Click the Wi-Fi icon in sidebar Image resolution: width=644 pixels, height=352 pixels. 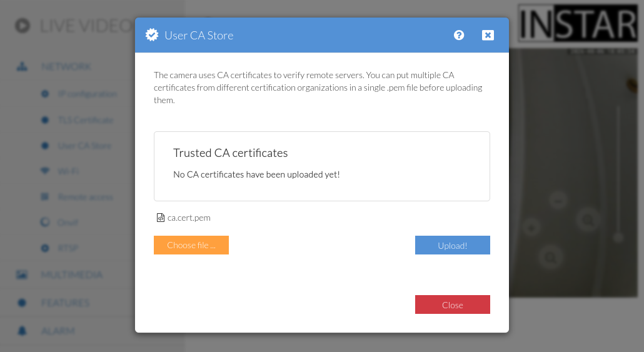pos(45,171)
